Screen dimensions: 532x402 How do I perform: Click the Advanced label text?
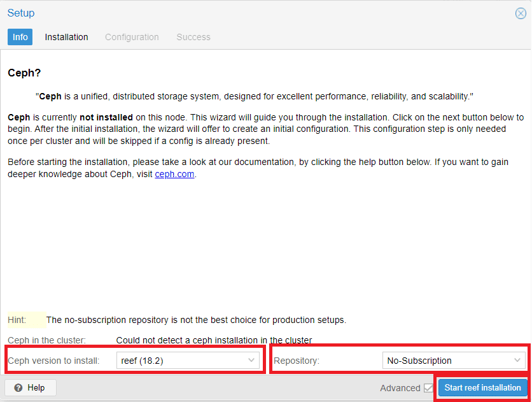click(400, 388)
